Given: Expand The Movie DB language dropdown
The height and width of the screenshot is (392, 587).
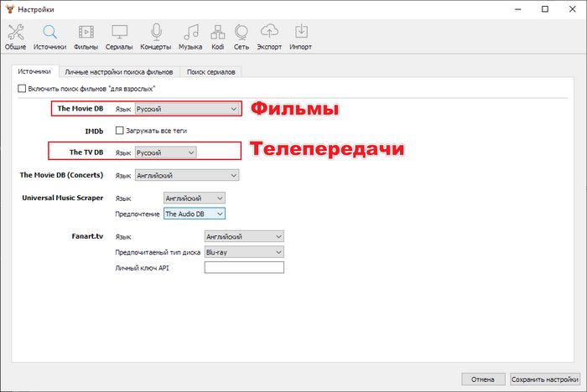Looking at the screenshot, I should [x=187, y=109].
